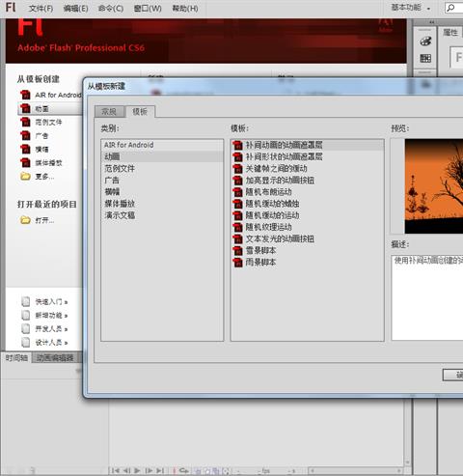Open the 窗口(W) menu
This screenshot has width=463, height=476.
(148, 8)
